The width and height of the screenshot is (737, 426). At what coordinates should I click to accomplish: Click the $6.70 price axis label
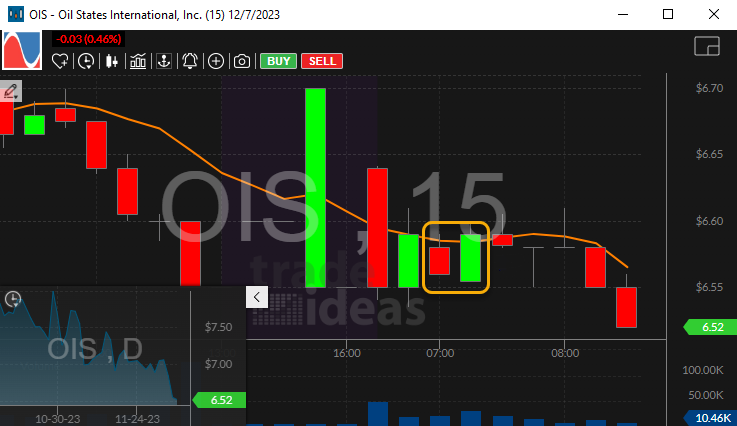point(709,88)
